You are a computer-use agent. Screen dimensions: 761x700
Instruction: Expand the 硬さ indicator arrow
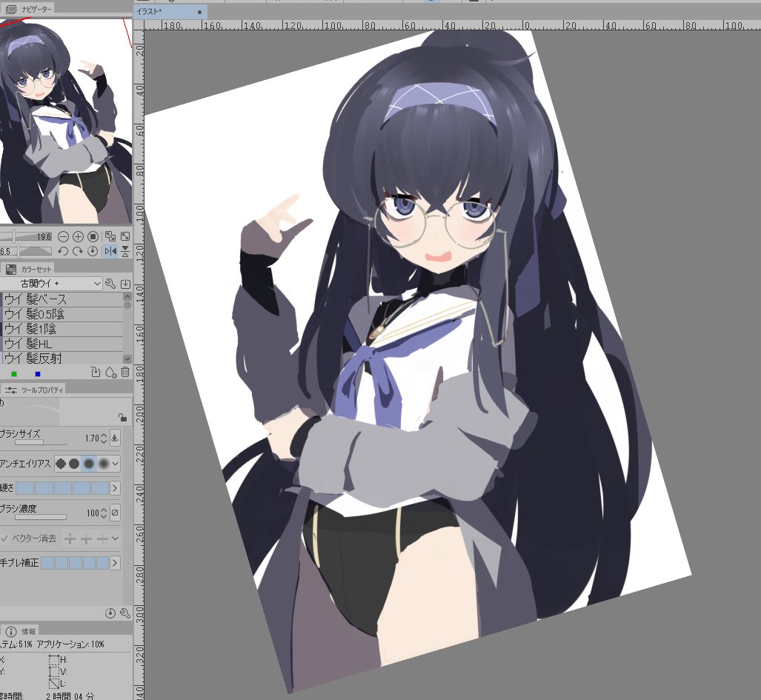pyautogui.click(x=115, y=488)
